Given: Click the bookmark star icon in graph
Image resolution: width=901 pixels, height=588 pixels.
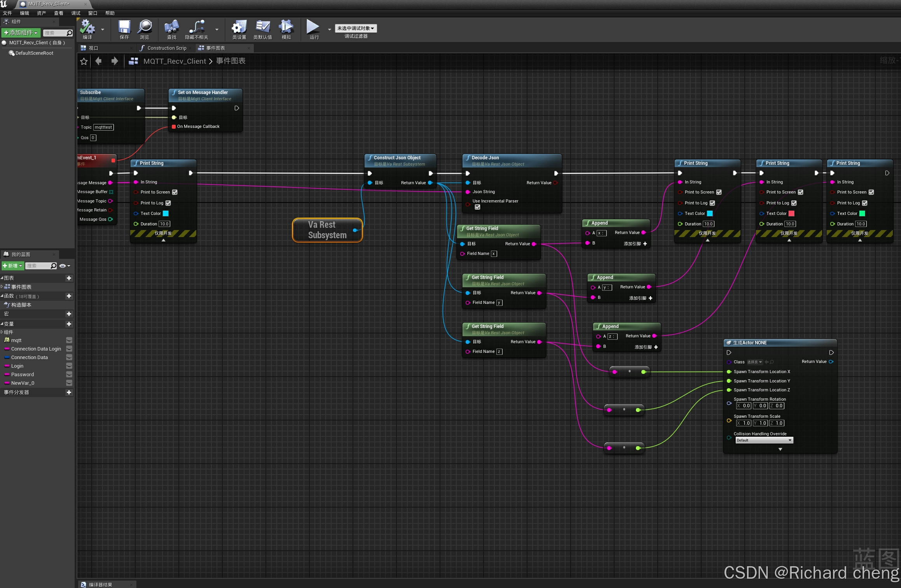Looking at the screenshot, I should point(84,61).
